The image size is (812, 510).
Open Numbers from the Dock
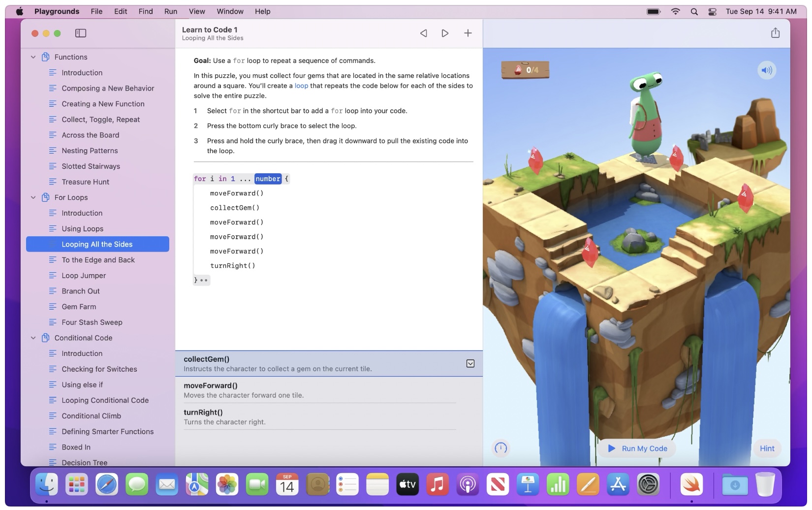(x=558, y=485)
